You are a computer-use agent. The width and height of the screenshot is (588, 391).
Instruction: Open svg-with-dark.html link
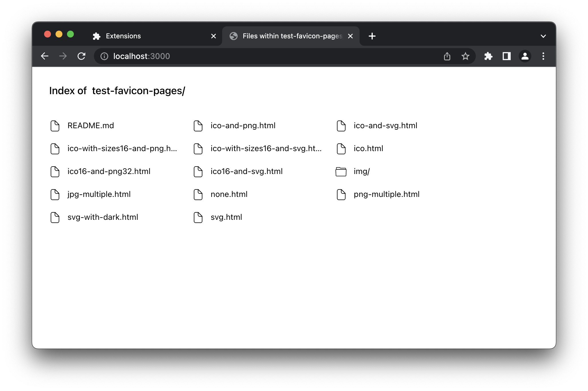pos(102,217)
